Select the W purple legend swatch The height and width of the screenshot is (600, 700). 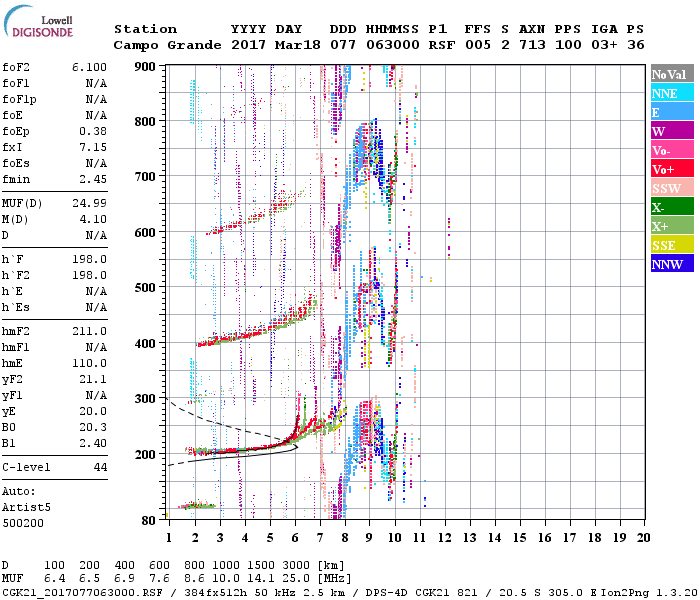[672, 131]
